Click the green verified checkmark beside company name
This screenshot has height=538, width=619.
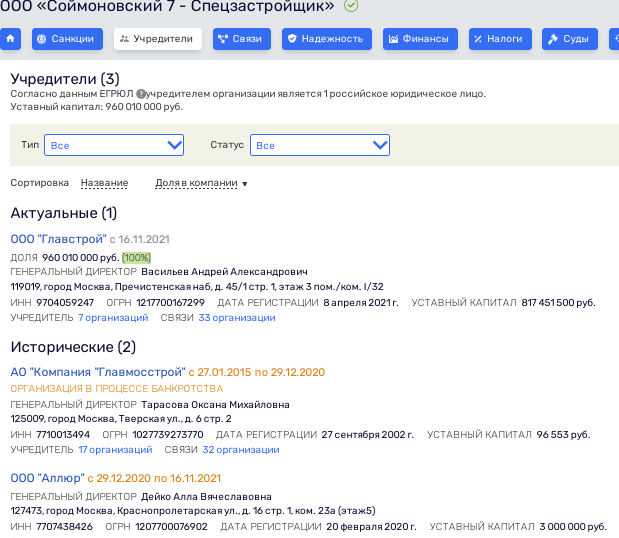[351, 6]
